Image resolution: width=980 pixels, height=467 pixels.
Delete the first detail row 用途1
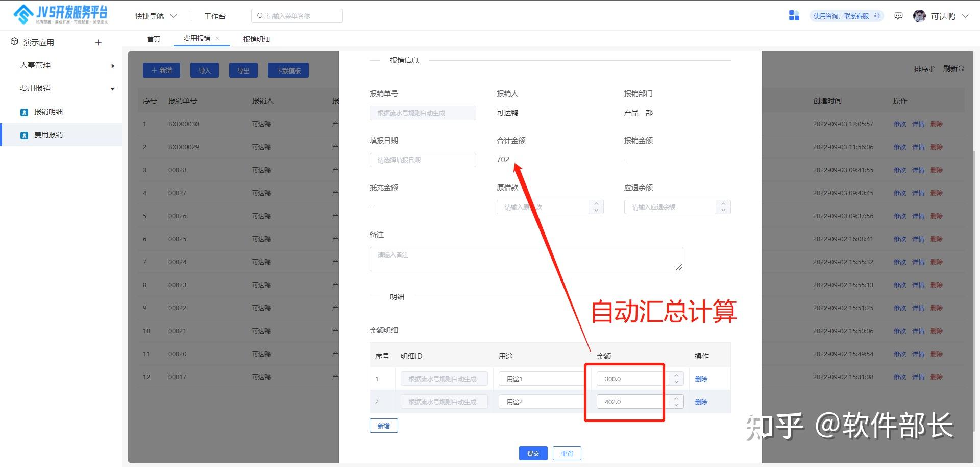click(x=701, y=379)
